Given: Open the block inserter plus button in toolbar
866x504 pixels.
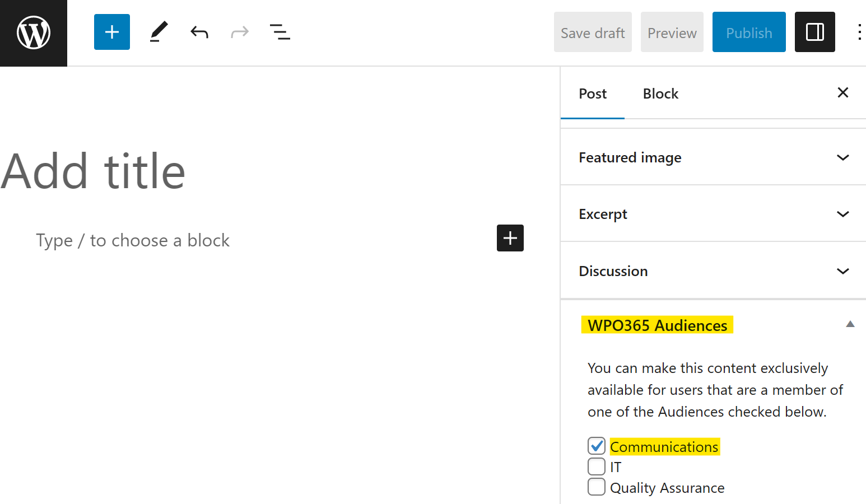Looking at the screenshot, I should click(x=112, y=32).
